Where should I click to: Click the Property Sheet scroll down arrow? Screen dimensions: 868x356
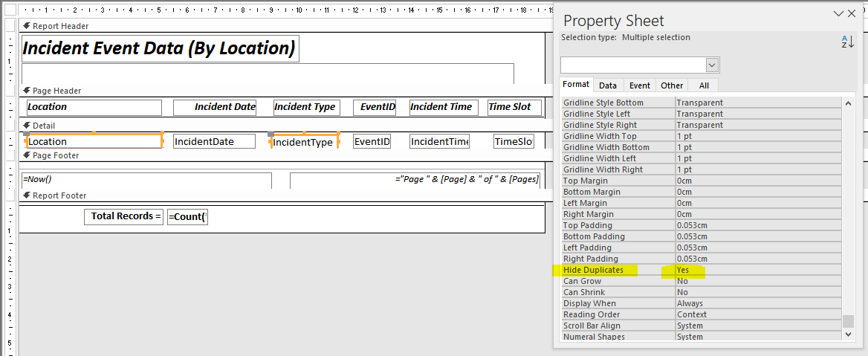847,333
